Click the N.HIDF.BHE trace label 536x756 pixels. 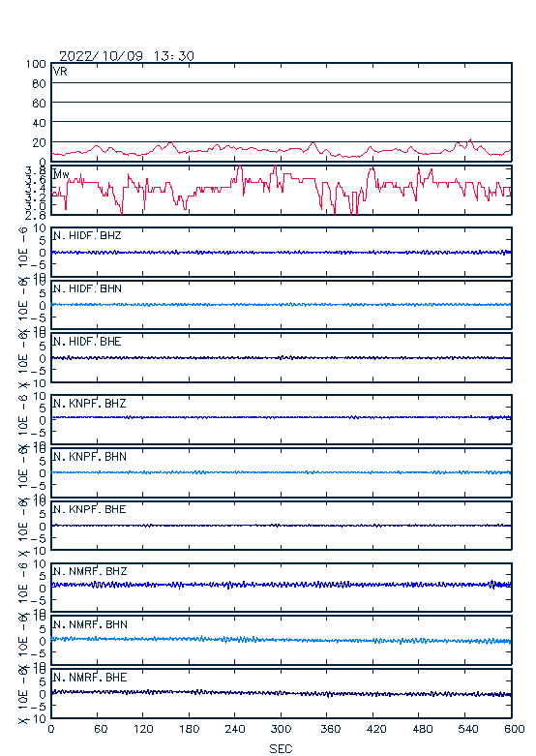coord(87,342)
